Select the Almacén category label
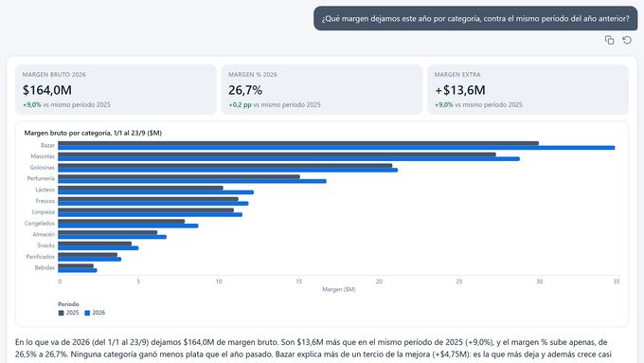 (x=44, y=234)
